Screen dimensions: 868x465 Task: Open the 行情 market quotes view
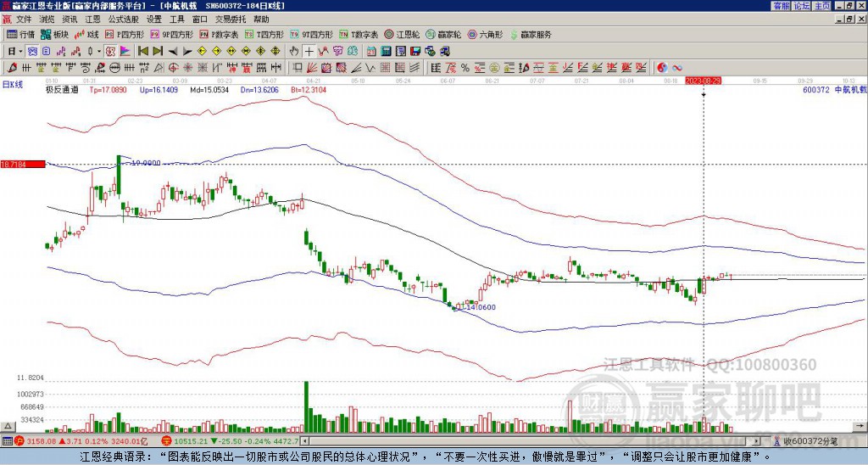click(x=20, y=34)
